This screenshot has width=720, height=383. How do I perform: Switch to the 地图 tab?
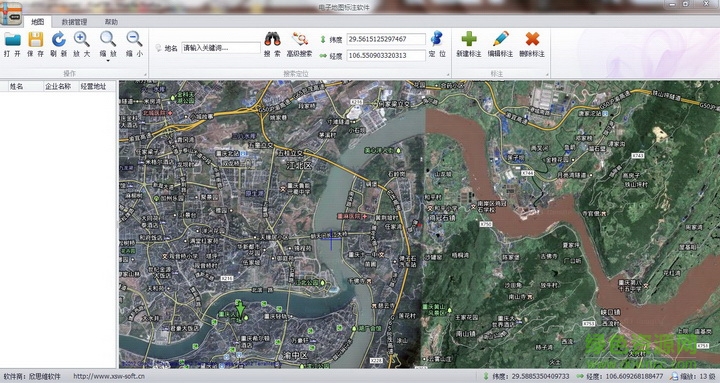click(x=37, y=22)
